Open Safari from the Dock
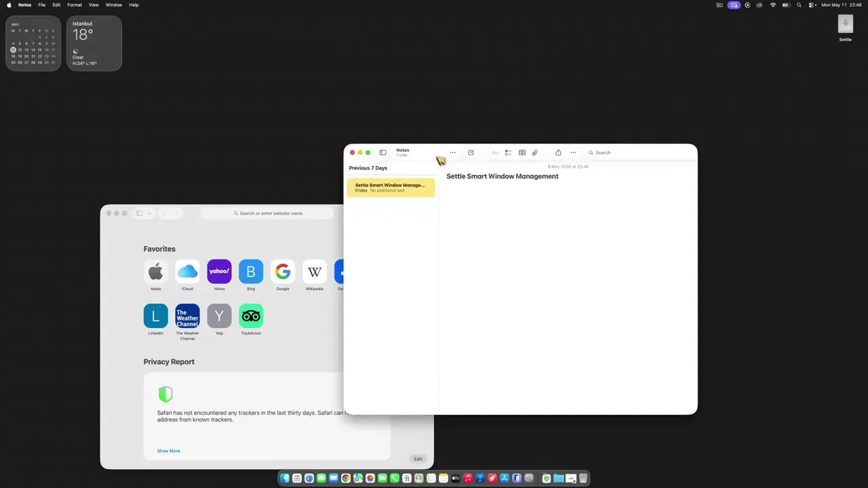Screen dimensions: 868x488 309,478
